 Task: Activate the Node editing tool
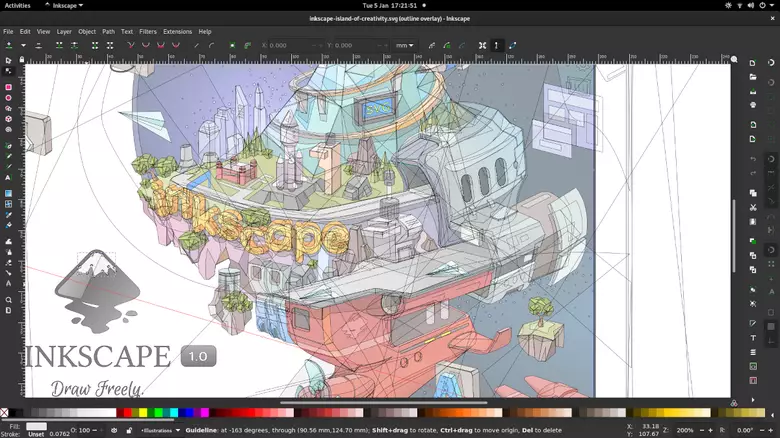coord(8,71)
